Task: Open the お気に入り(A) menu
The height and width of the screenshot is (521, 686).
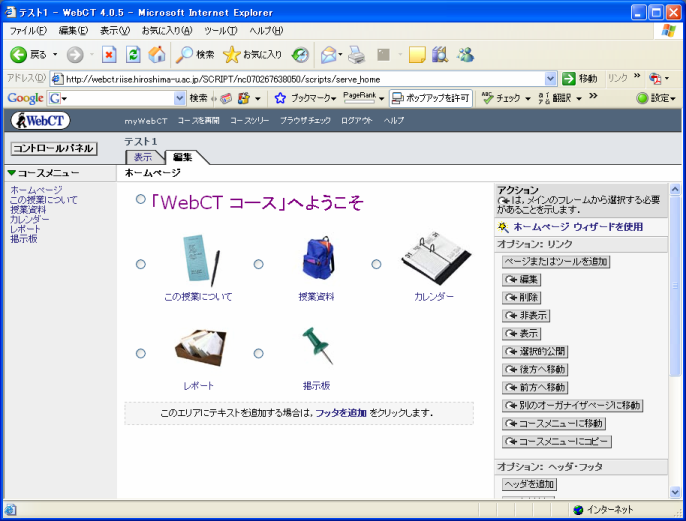Action: click(x=167, y=31)
